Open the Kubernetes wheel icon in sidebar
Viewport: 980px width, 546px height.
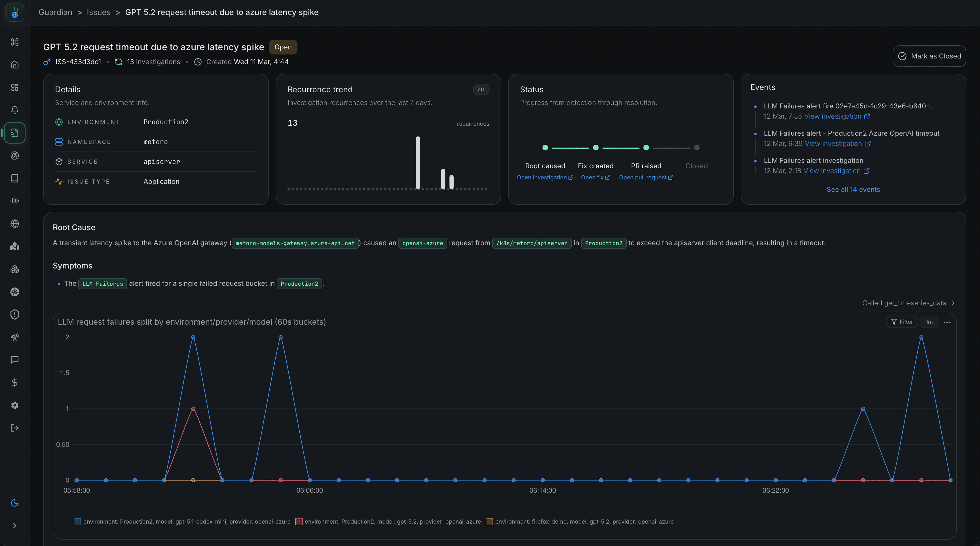click(14, 292)
